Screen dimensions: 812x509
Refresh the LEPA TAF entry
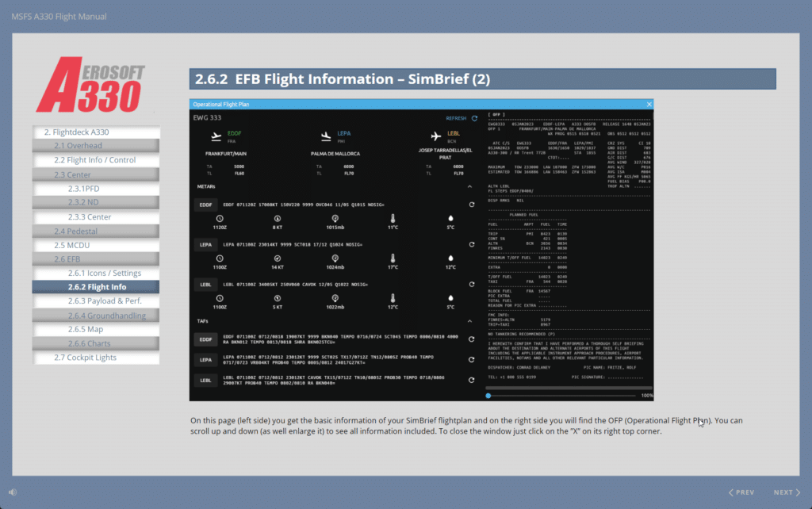[472, 359]
